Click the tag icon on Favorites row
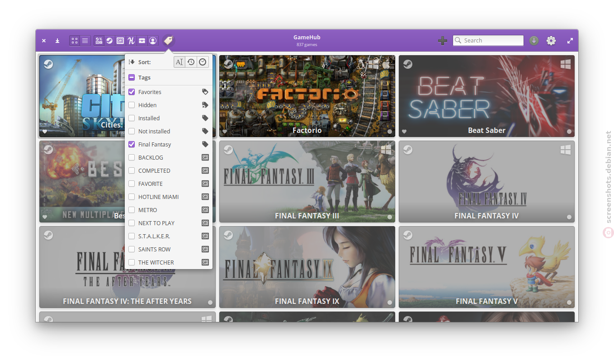The image size is (614, 364). [205, 92]
